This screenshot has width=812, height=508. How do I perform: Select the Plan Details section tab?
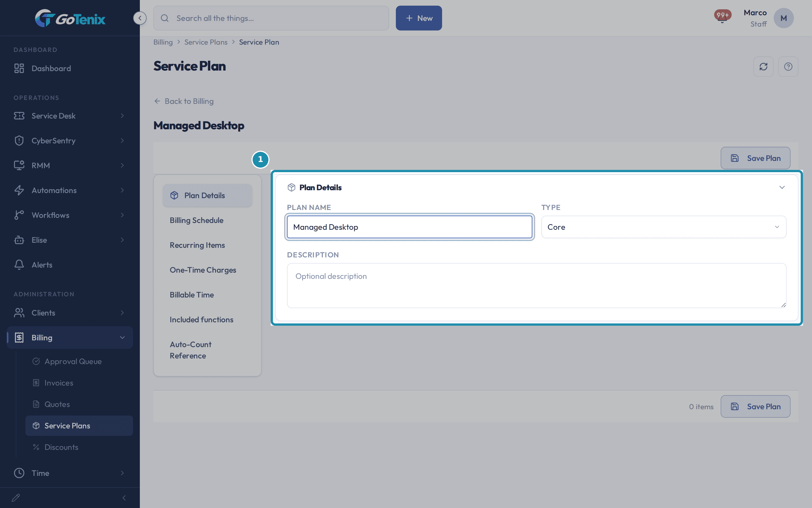(x=207, y=195)
